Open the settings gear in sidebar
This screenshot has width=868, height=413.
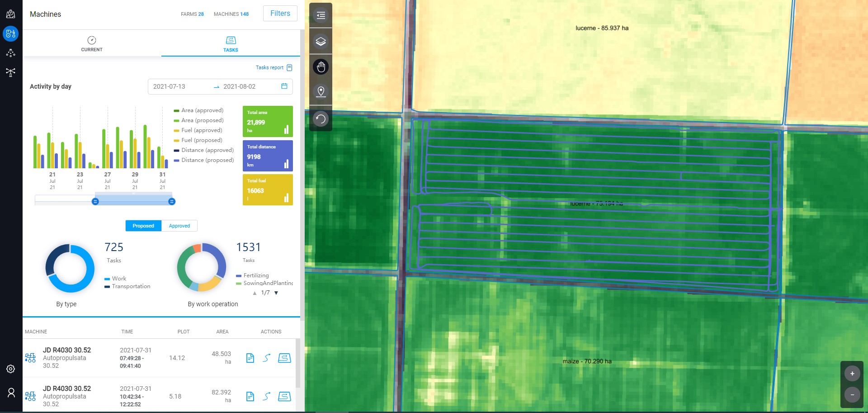point(10,369)
